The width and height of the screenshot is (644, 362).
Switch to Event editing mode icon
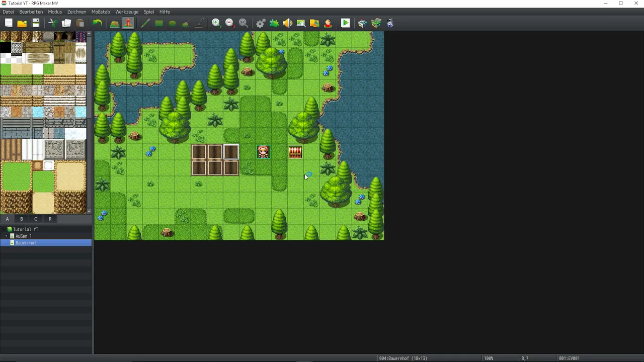pos(128,23)
